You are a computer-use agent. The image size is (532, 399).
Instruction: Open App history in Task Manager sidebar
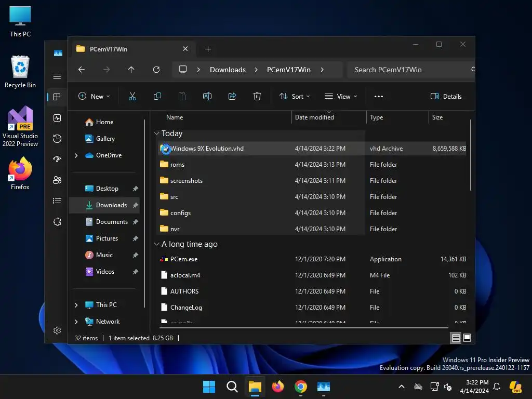tap(57, 138)
